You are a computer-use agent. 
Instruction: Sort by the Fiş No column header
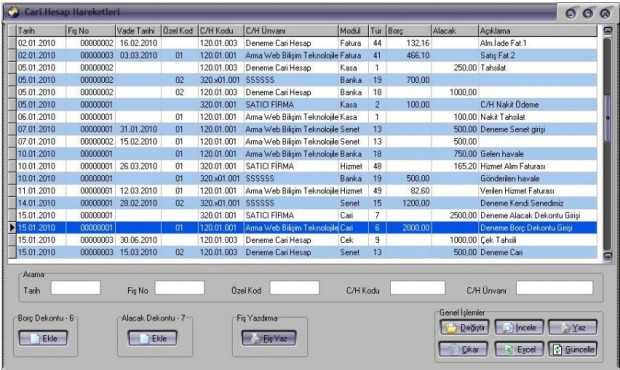[x=90, y=30]
